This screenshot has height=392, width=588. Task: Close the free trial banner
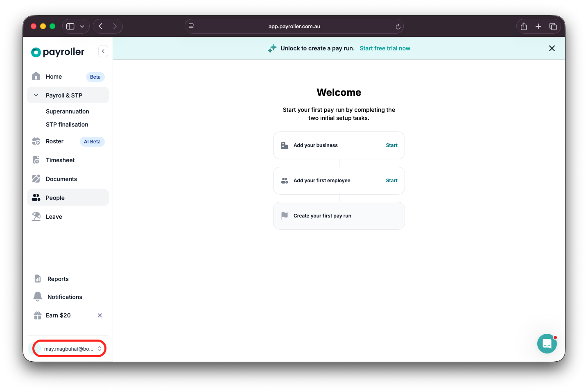pyautogui.click(x=552, y=48)
